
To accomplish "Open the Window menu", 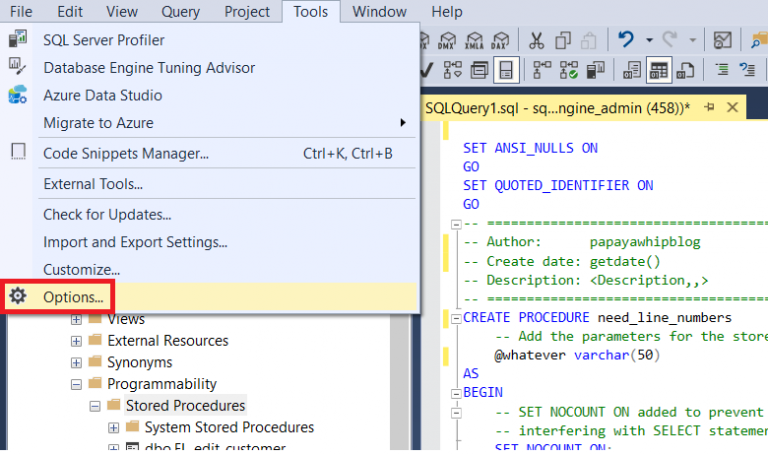I will coord(379,11).
